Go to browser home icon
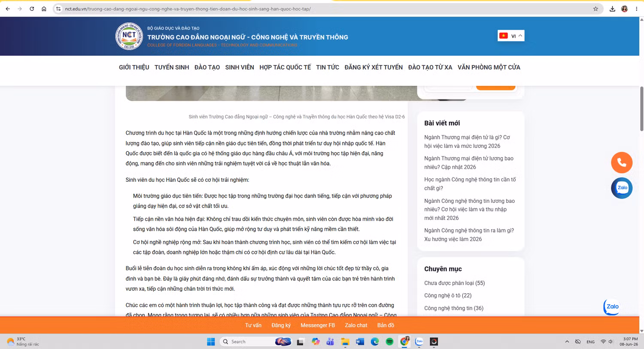Screen dimensions: 644x349 [44, 9]
